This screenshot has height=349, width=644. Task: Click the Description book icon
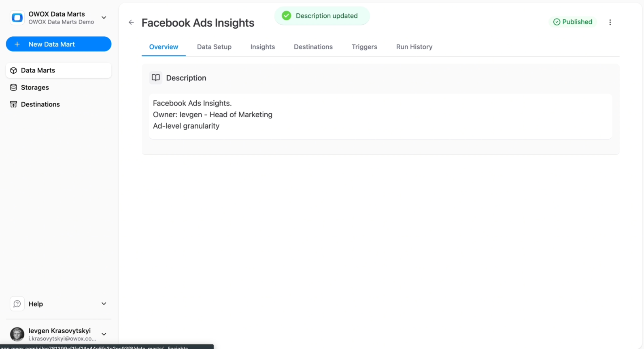156,78
